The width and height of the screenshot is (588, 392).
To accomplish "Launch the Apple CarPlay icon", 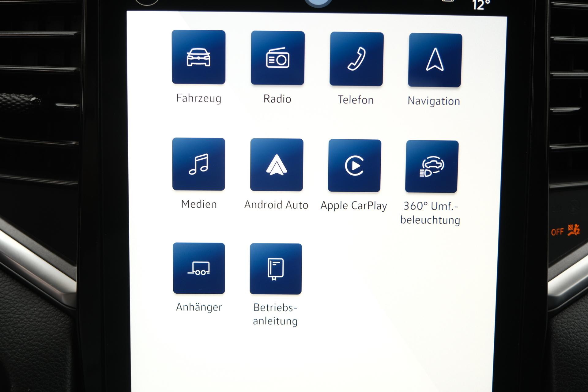I will tap(354, 166).
